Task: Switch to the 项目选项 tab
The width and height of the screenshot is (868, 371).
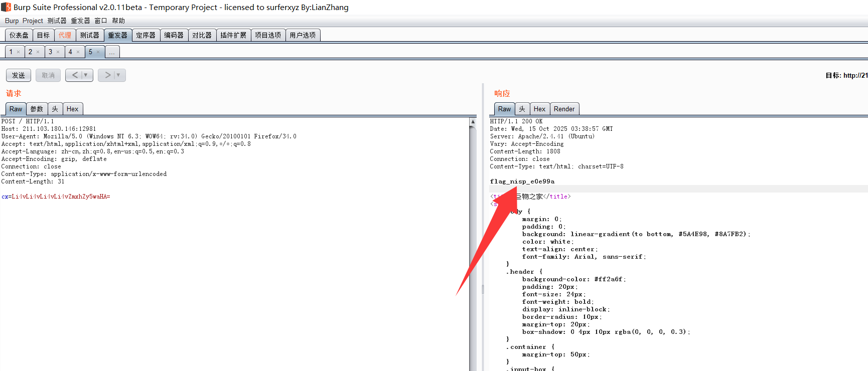Action: [268, 35]
